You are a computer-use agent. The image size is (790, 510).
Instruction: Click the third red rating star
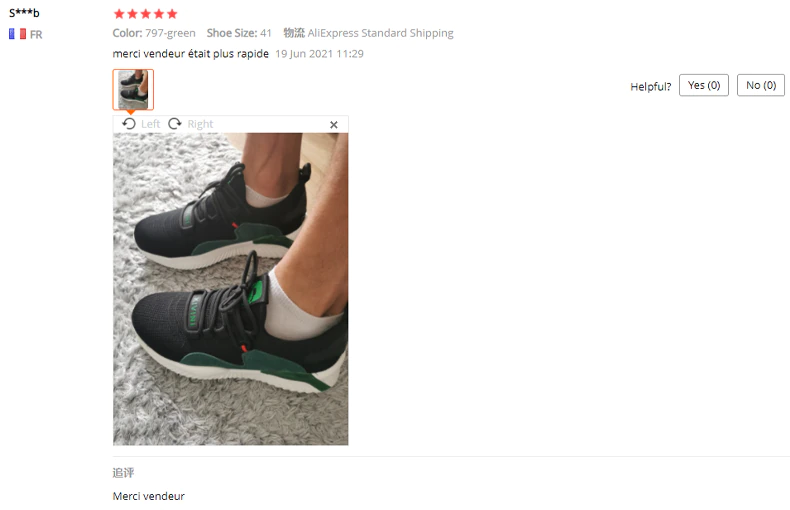pos(146,14)
